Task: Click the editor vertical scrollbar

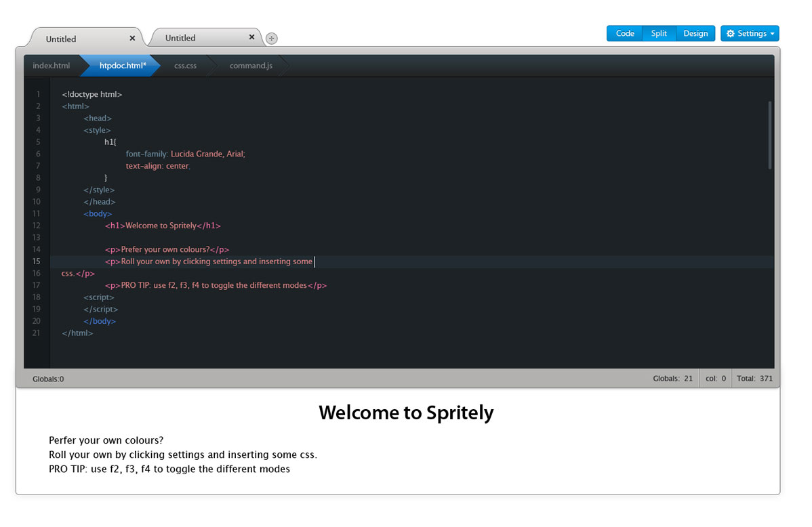Action: pyautogui.click(x=770, y=134)
